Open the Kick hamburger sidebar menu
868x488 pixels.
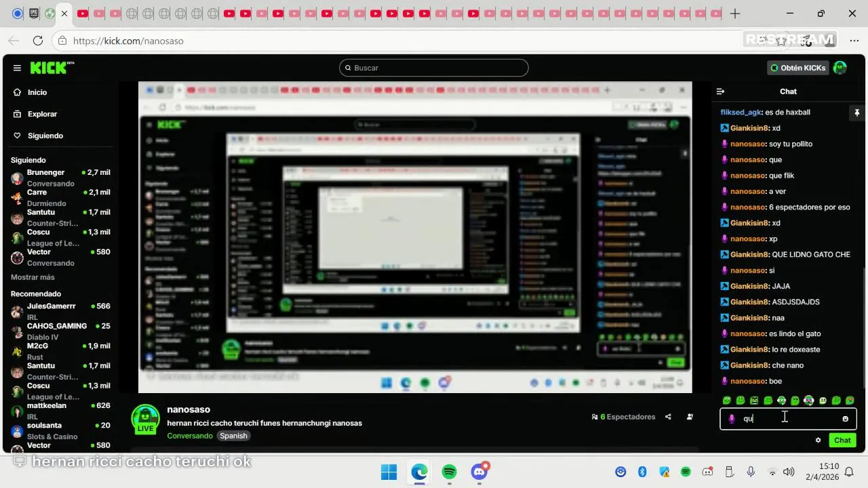pyautogui.click(x=17, y=68)
